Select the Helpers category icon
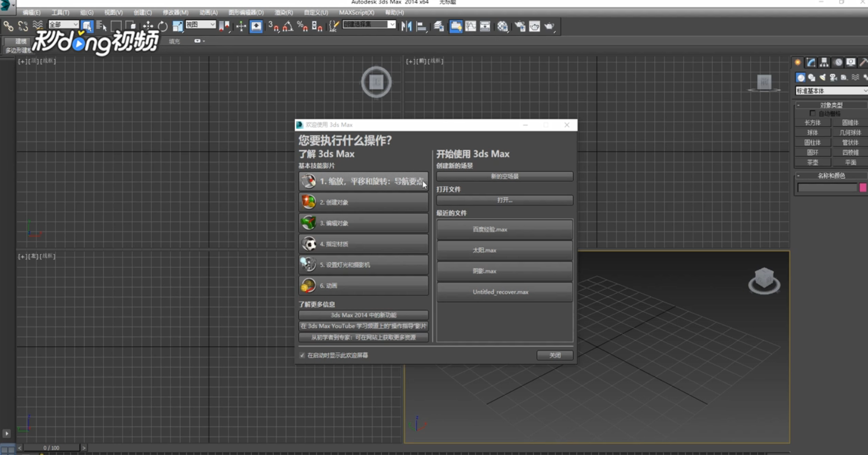This screenshot has width=868, height=455. [844, 77]
